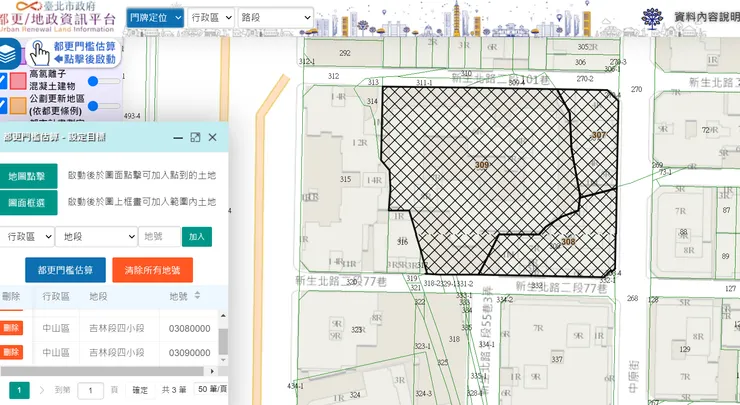The height and width of the screenshot is (405, 740).
Task: Close the 都更門檻估算 dialog
Action: 212,137
